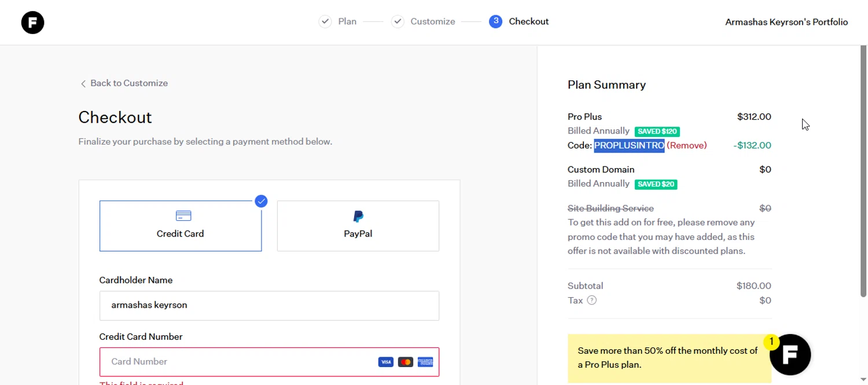Click the PayPal logo icon
868x385 pixels.
pyautogui.click(x=358, y=216)
